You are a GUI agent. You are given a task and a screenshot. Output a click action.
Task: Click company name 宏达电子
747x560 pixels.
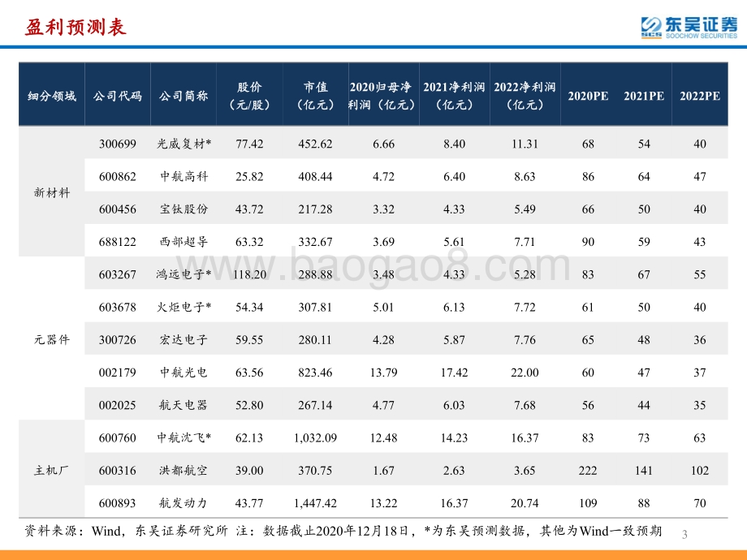pyautogui.click(x=184, y=339)
